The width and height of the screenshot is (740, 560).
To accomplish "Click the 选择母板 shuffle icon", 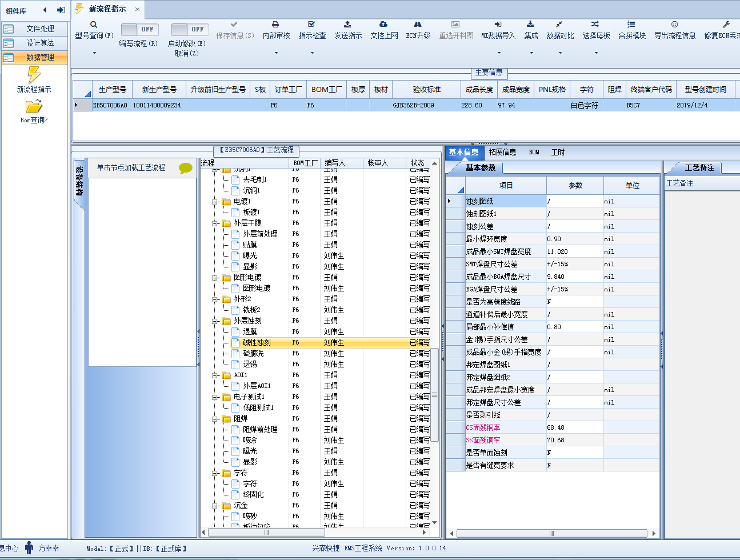I will 595,25.
